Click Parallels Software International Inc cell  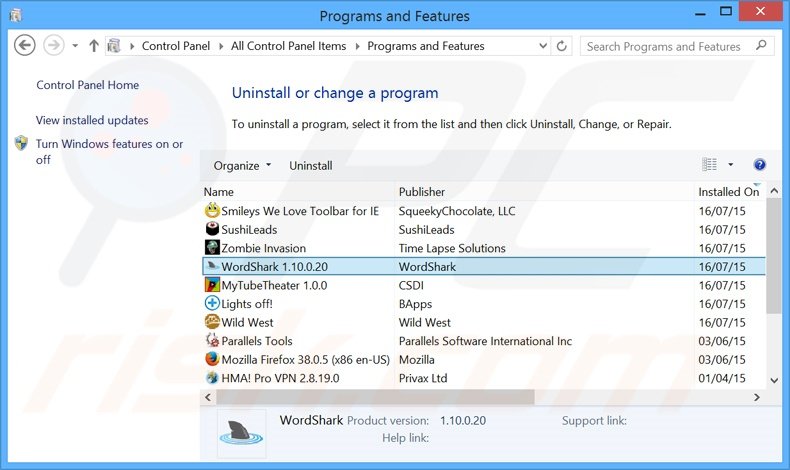[x=485, y=341]
